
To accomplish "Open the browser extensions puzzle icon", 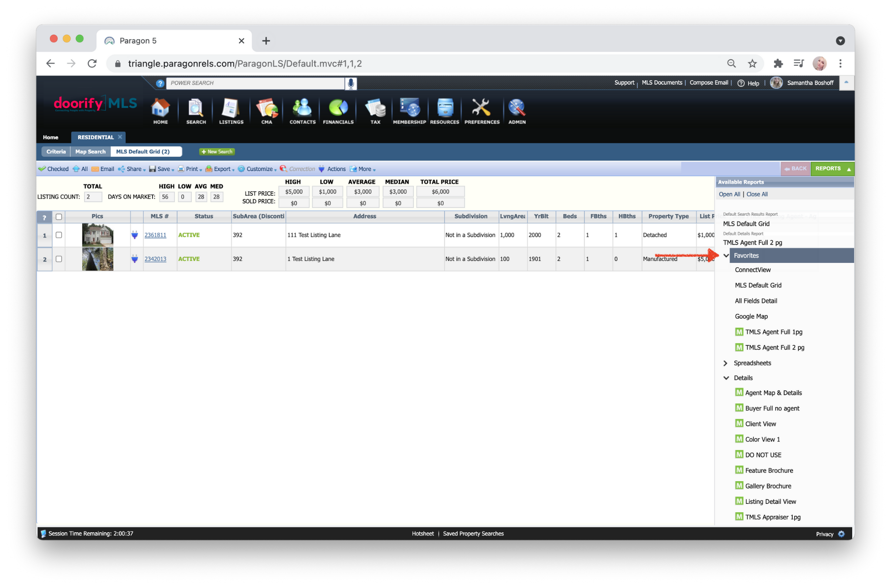I will pyautogui.click(x=778, y=64).
